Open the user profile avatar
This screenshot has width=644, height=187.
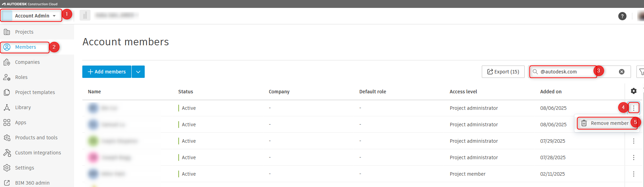(x=640, y=16)
